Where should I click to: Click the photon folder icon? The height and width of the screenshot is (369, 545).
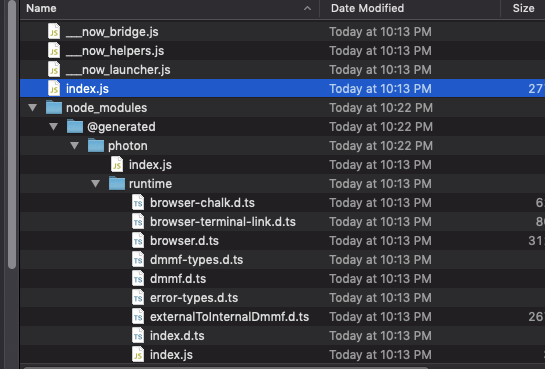pos(96,146)
